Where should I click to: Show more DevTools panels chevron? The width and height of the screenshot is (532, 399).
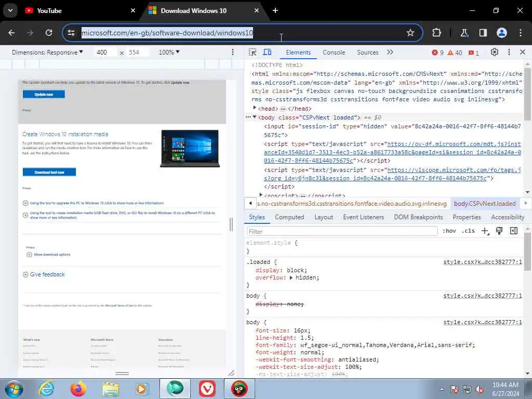pyautogui.click(x=390, y=52)
